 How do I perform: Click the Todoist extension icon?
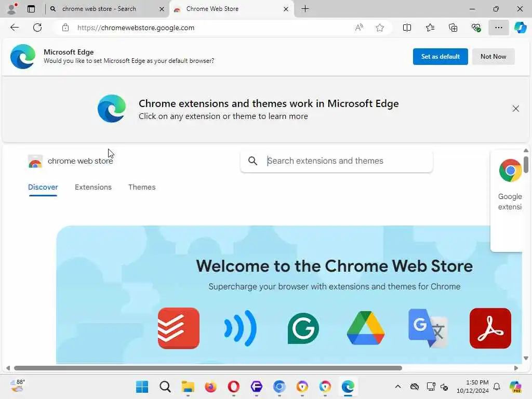point(179,328)
